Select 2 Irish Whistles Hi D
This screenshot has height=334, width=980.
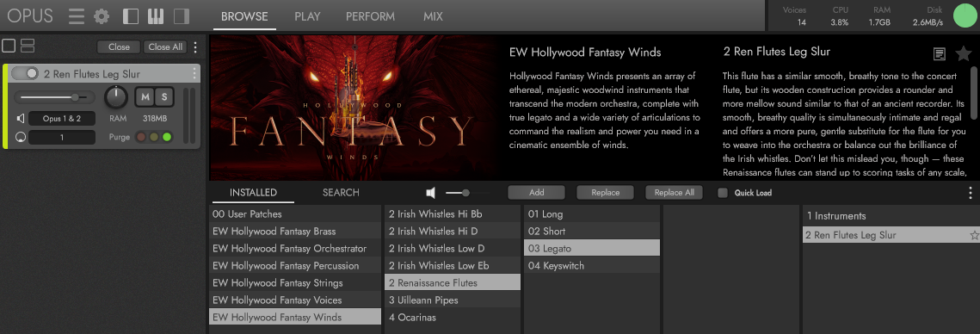coord(453,231)
